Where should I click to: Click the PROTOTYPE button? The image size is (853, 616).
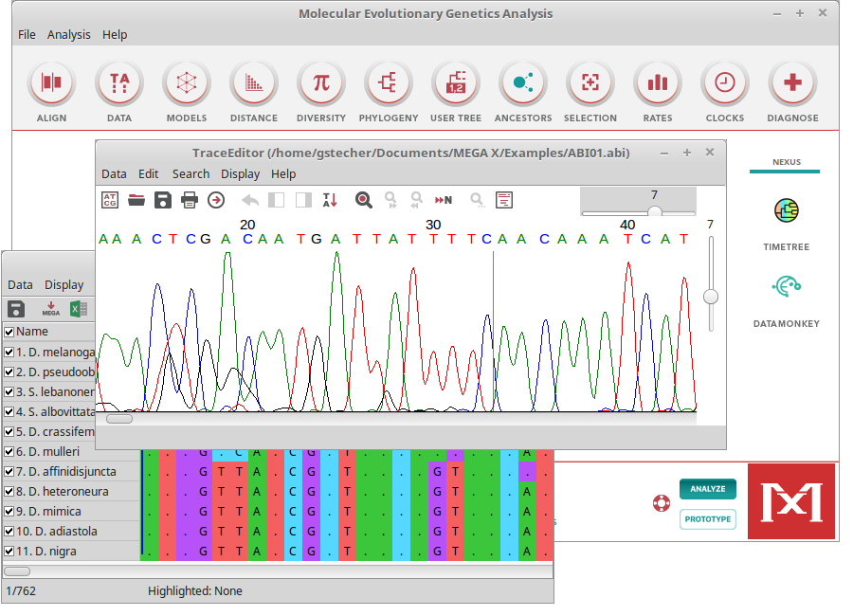708,519
